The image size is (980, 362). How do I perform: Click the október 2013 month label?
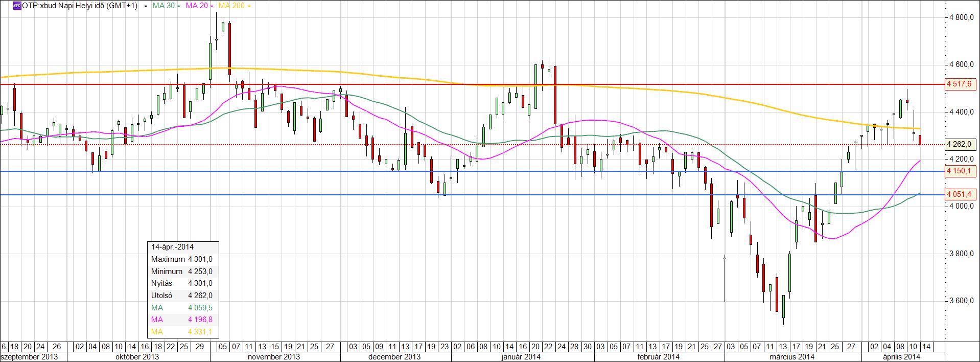pyautogui.click(x=138, y=356)
